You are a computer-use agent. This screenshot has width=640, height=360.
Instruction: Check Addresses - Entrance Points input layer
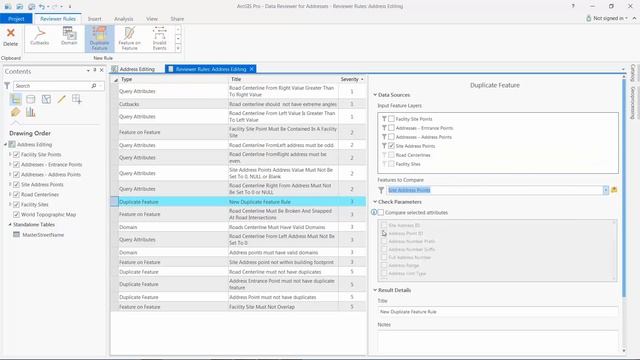tap(391, 128)
